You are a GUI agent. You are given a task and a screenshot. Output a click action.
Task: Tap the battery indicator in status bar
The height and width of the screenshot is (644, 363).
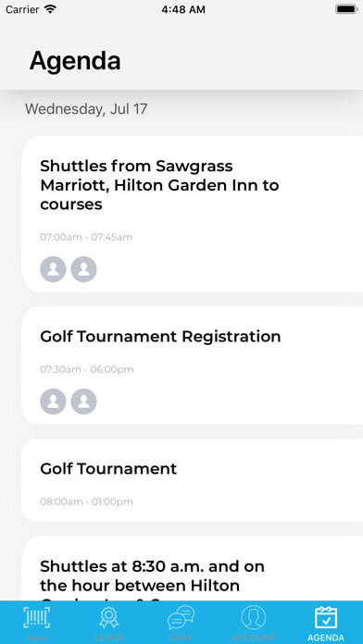pyautogui.click(x=346, y=9)
